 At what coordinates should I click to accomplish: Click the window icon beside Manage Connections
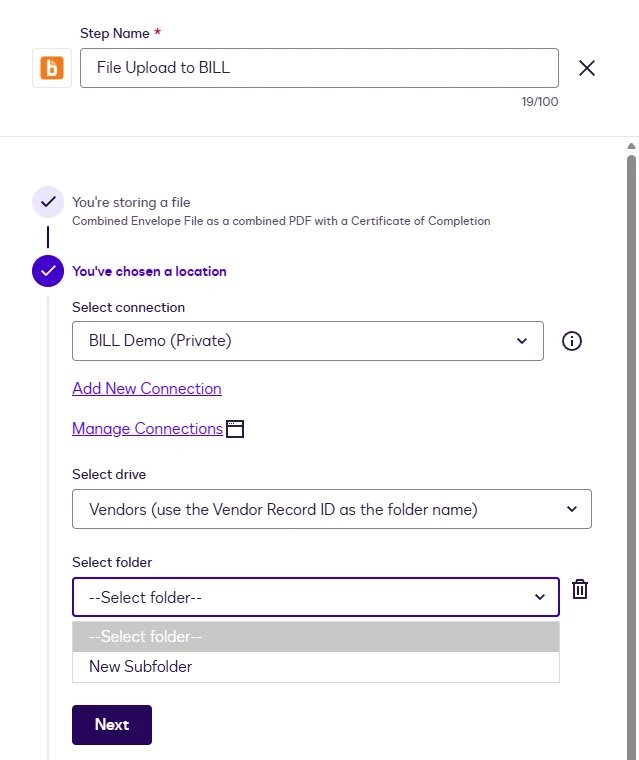pos(235,429)
